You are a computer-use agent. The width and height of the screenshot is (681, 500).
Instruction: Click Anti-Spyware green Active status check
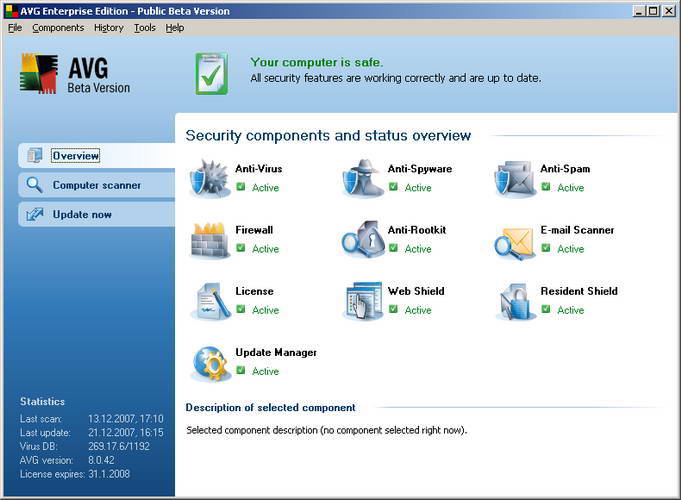tap(393, 187)
